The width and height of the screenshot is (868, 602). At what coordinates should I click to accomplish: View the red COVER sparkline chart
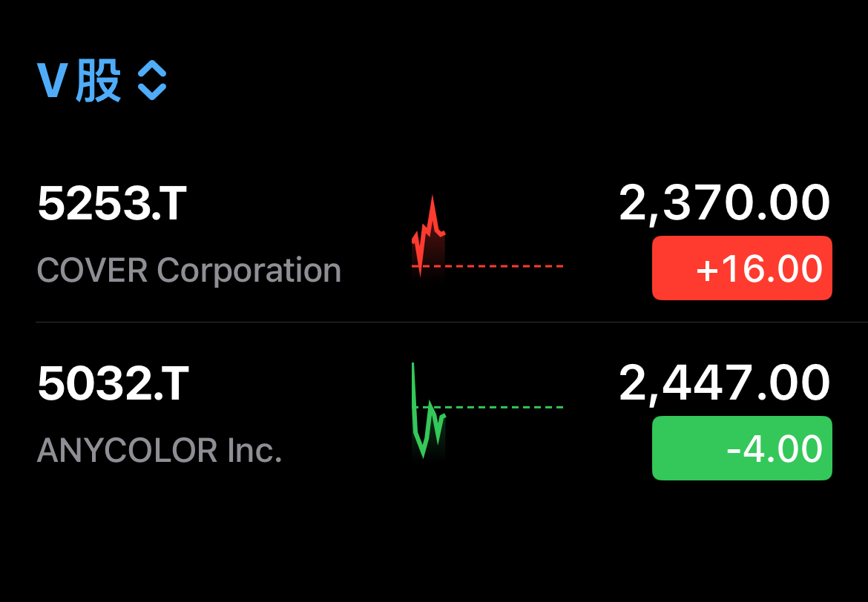(429, 237)
